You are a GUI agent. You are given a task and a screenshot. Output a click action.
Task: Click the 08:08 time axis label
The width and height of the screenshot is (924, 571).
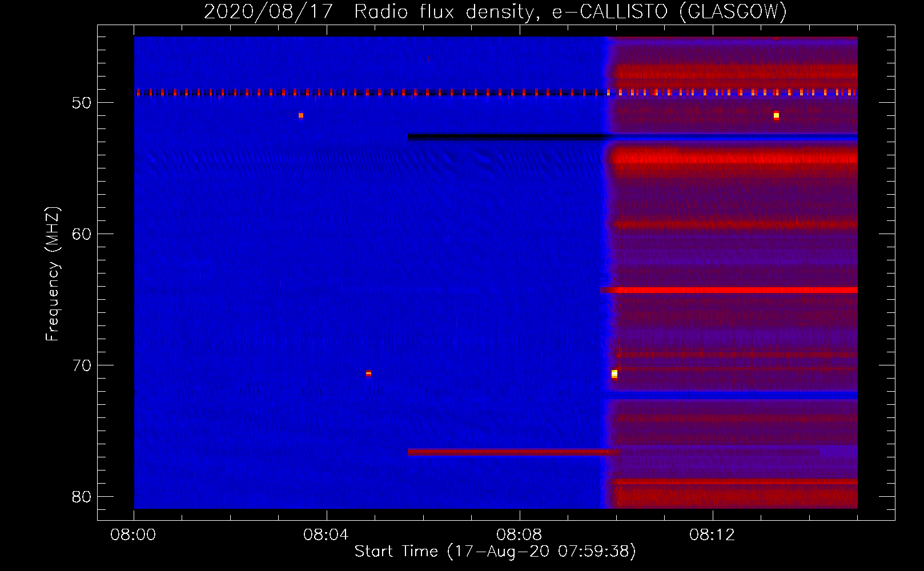point(519,535)
